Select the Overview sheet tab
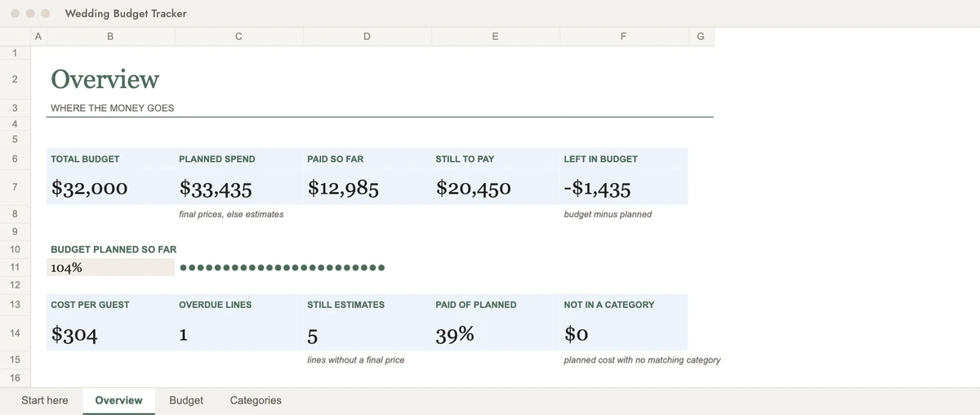Viewport: 980px width, 415px height. coord(118,400)
